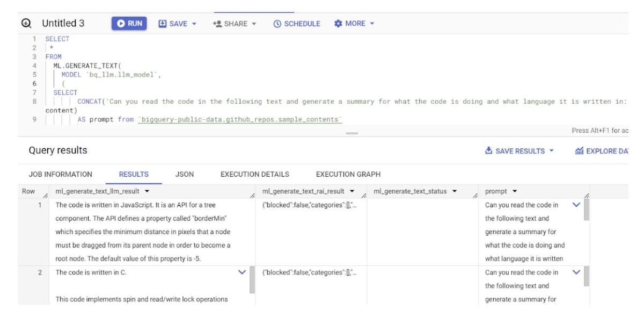The height and width of the screenshot is (324, 644).
Task: Open ml_generate_text_status column sort menu
Action: [x=455, y=191]
